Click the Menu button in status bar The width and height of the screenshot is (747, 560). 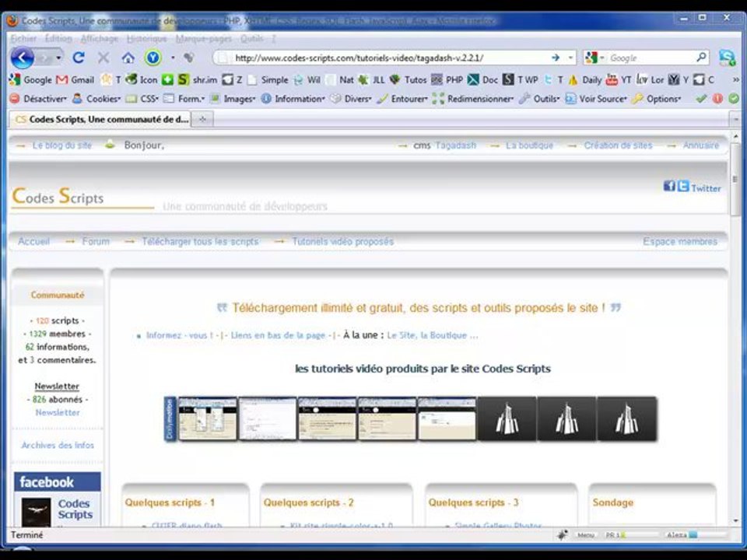(585, 535)
